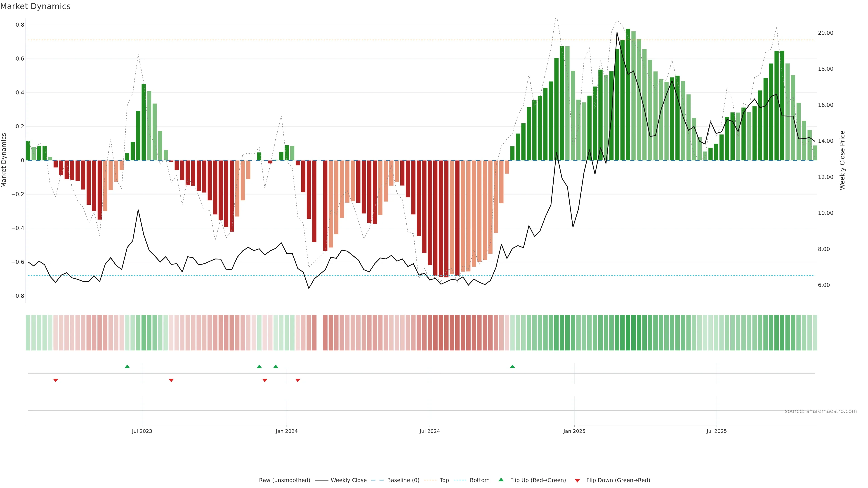Click the flip-up marker just before Jul 2023

[127, 366]
